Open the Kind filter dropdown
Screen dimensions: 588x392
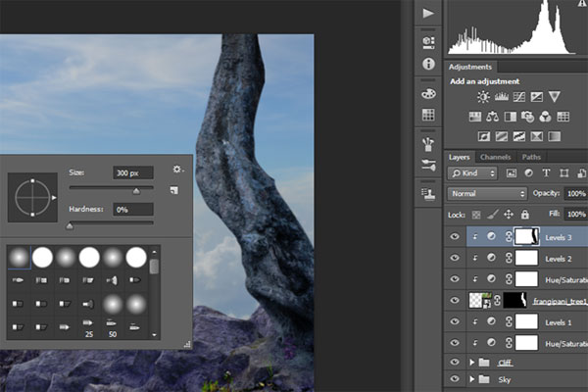[473, 173]
